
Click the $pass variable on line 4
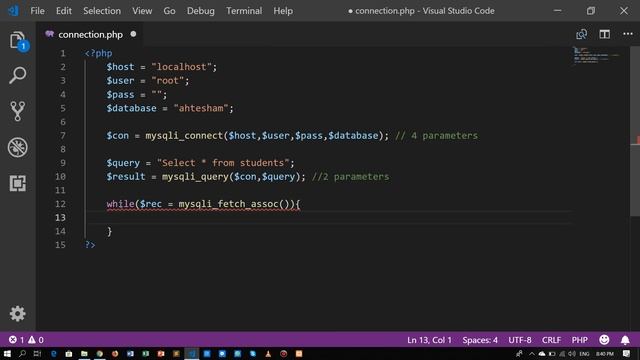(120, 95)
